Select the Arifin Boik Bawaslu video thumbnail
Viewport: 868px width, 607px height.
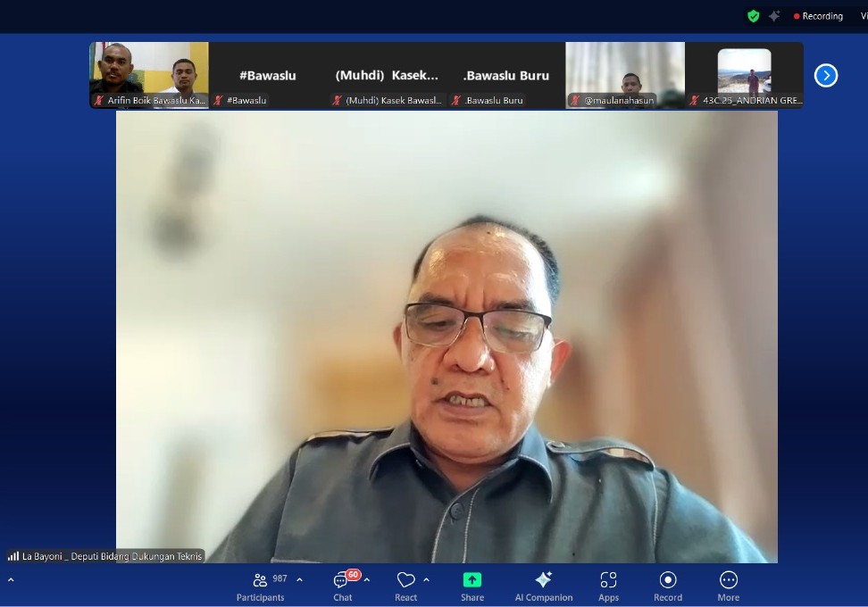coord(149,75)
